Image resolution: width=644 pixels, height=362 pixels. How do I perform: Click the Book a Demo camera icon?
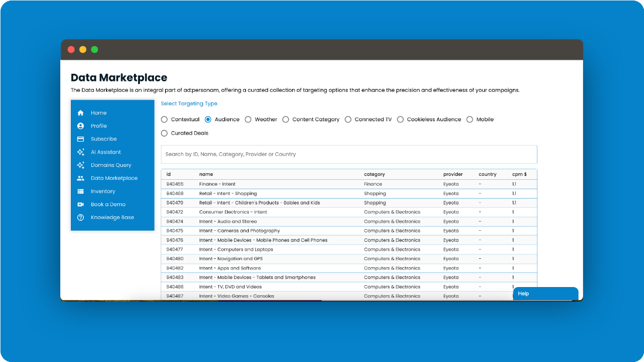point(81,204)
